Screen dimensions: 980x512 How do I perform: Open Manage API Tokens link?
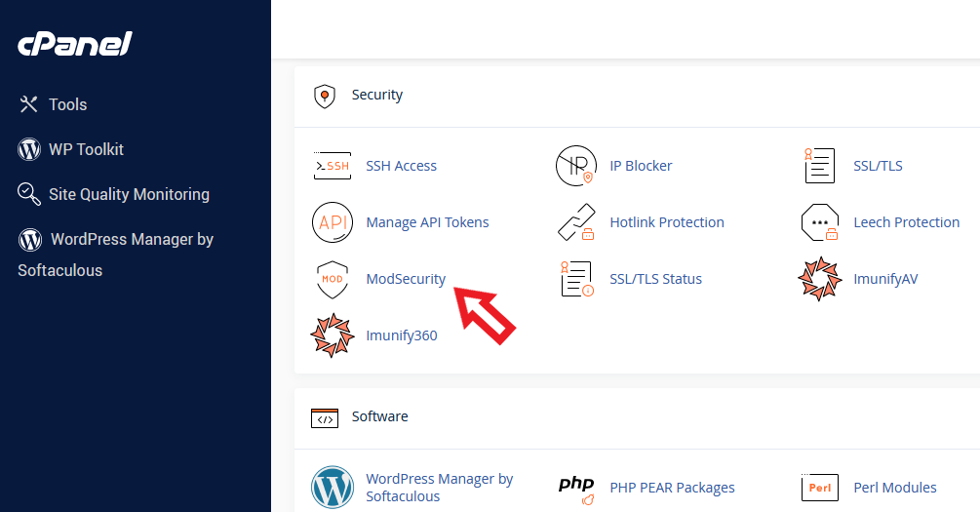pos(427,222)
